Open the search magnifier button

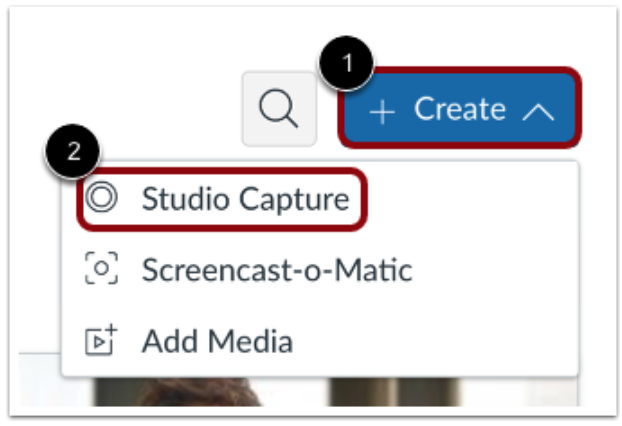pos(279,109)
